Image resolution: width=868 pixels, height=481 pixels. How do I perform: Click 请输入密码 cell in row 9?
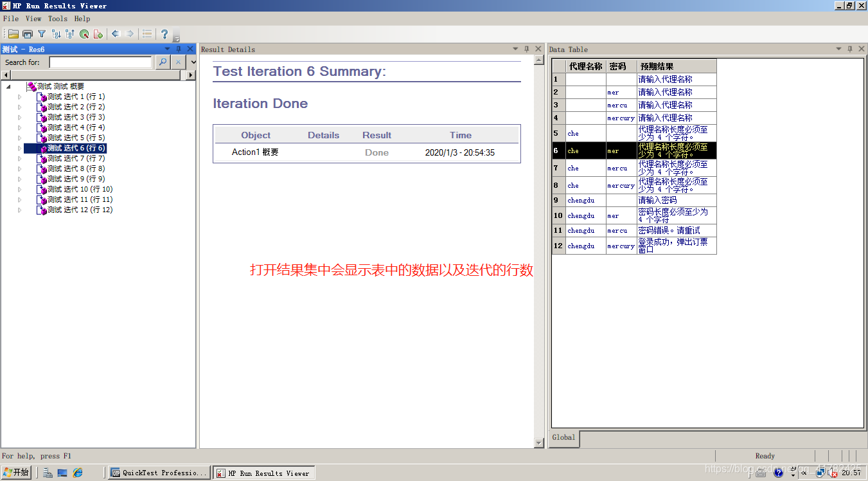coord(677,200)
